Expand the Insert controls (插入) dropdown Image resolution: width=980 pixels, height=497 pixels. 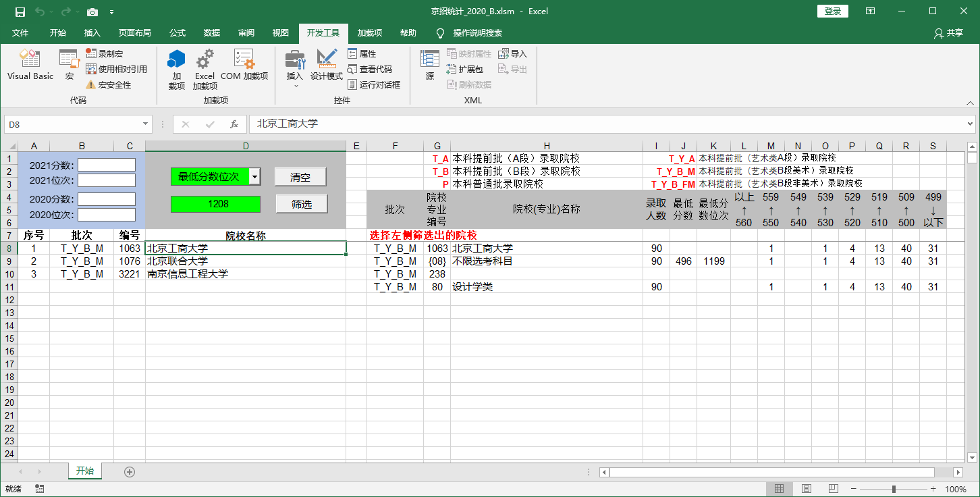[x=295, y=69]
